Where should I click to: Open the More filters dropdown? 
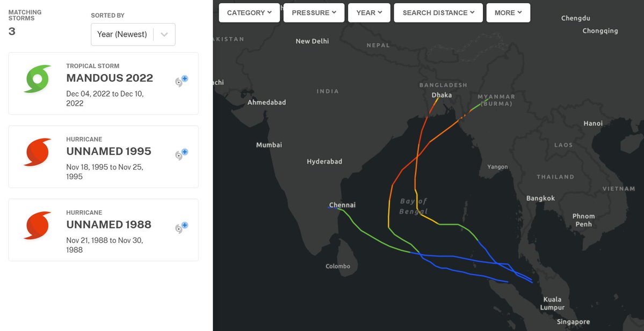click(508, 13)
